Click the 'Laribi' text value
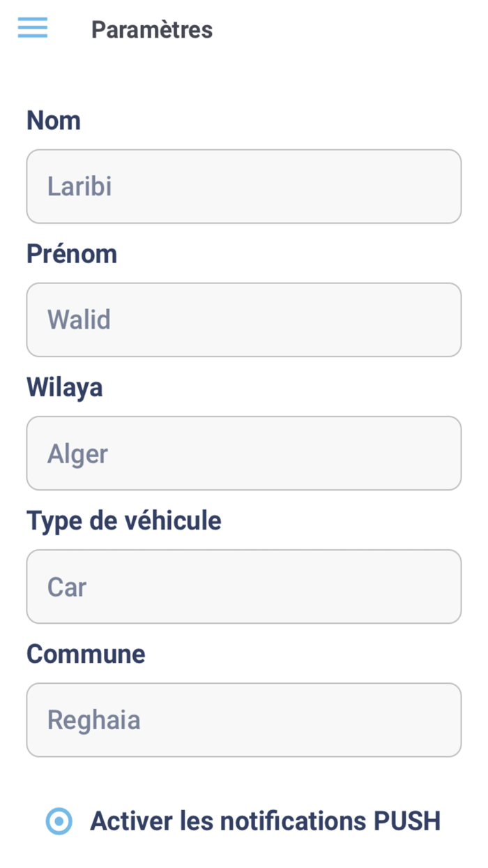The height and width of the screenshot is (868, 488). (79, 186)
